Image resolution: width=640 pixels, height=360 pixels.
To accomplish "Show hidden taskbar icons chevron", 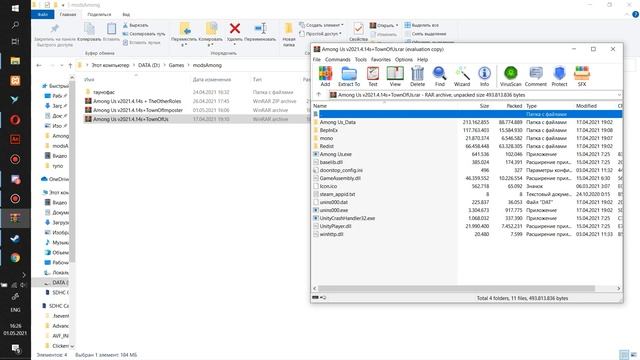I will tap(24, 275).
